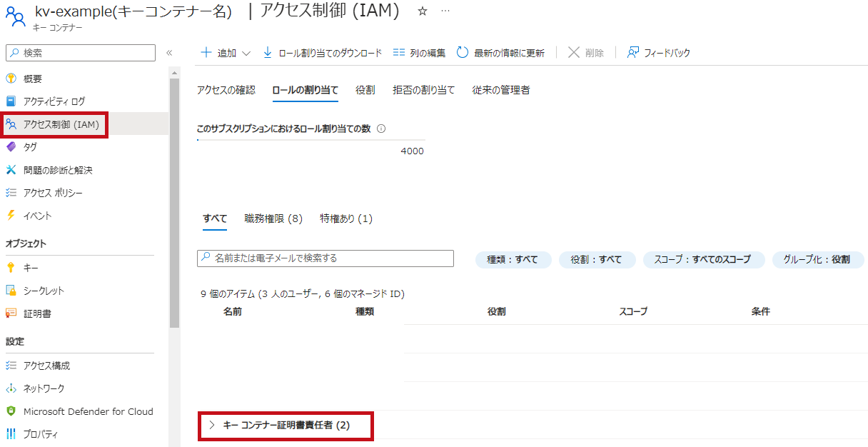This screenshot has height=447, width=868.
Task: Click the アクセス制御 (IAM) people icon
Action: coord(11,124)
